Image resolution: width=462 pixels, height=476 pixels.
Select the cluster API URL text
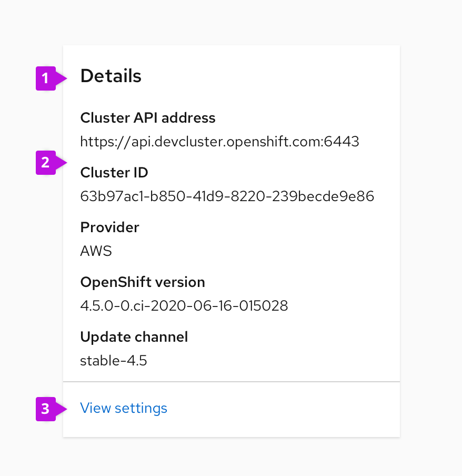point(219,141)
